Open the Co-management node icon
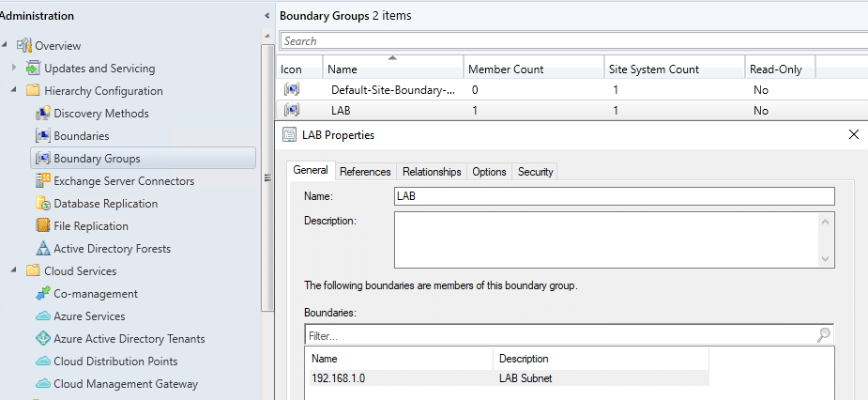The image size is (868, 400). [x=42, y=294]
